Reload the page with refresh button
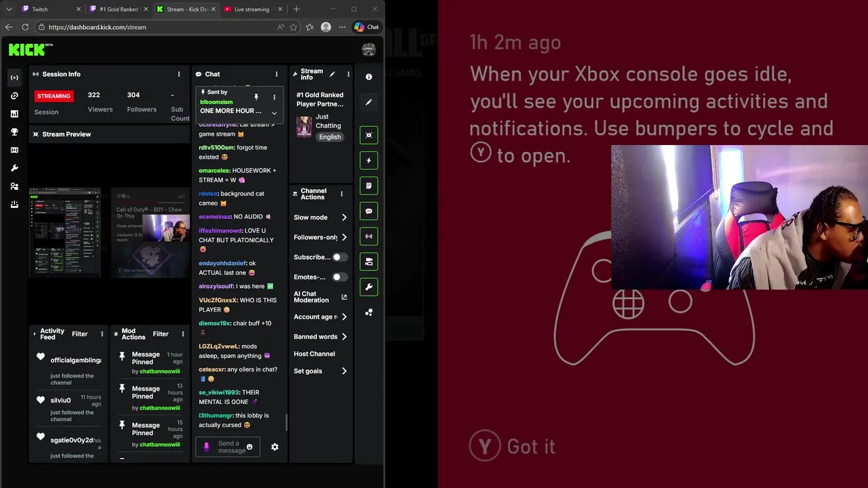868x488 pixels. pos(25,27)
